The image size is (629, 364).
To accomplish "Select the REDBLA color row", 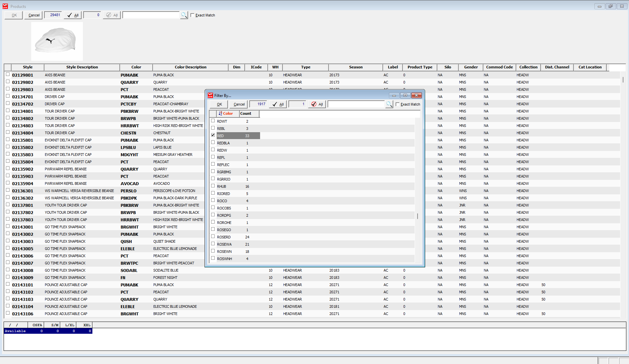I will point(238,143).
